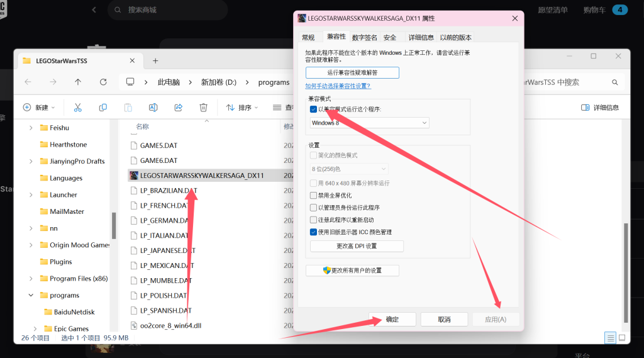The image size is (644, 358).
Task: Switch to the 详细信息 tab in properties
Action: [421, 37]
